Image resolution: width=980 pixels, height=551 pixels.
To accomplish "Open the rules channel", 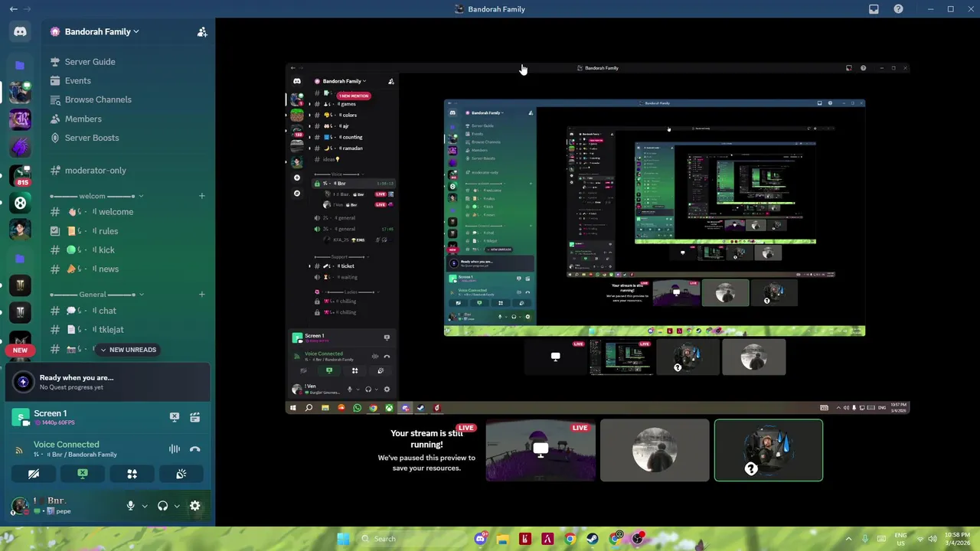I will (x=129, y=231).
